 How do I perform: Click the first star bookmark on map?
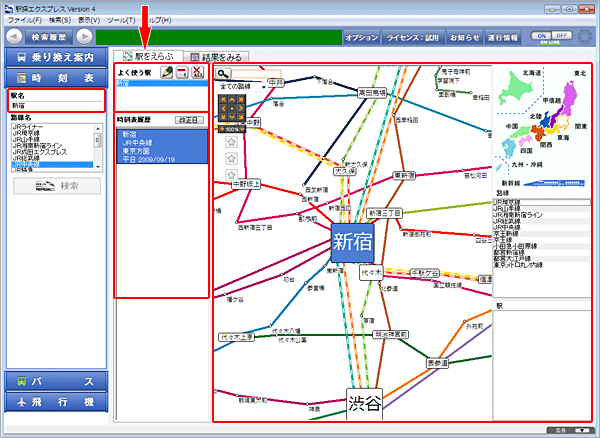(231, 142)
